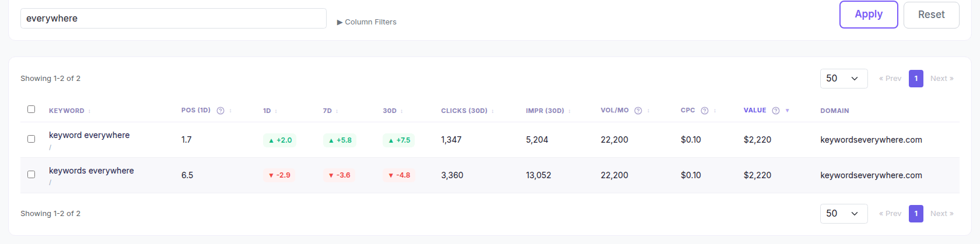Image resolution: width=980 pixels, height=244 pixels.
Task: Click the sort icon on 7D column
Action: (x=337, y=111)
